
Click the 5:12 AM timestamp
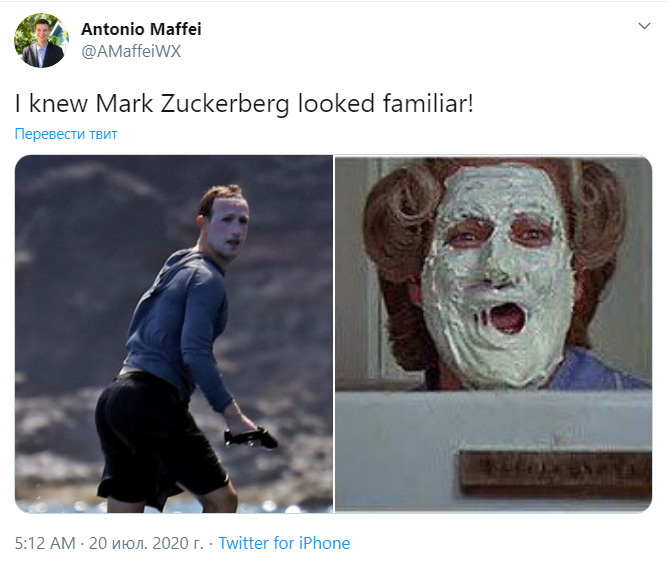(45, 543)
